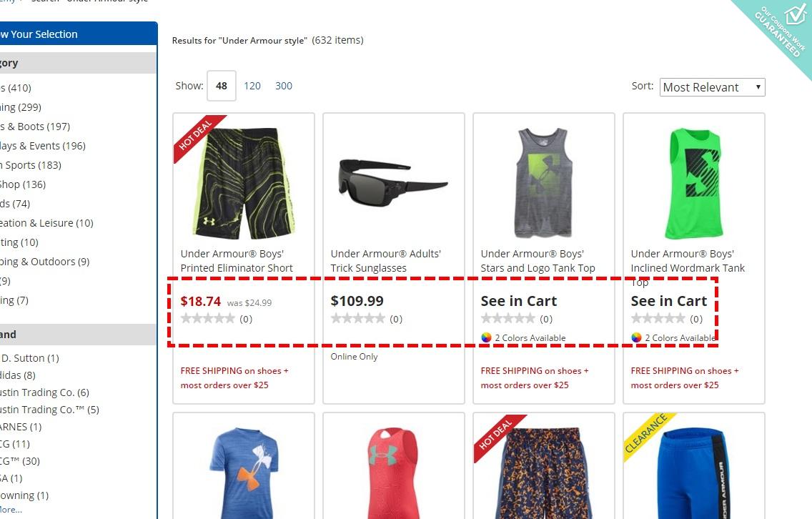Viewport: 812px width, 519px height.
Task: Click color wheel icon under Inclined Wordmark Tank
Action: coord(636,337)
